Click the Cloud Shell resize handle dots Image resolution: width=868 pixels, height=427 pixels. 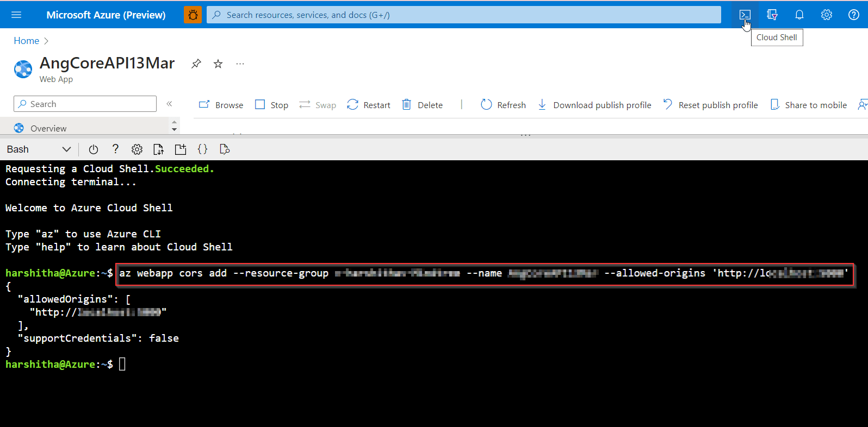(525, 135)
